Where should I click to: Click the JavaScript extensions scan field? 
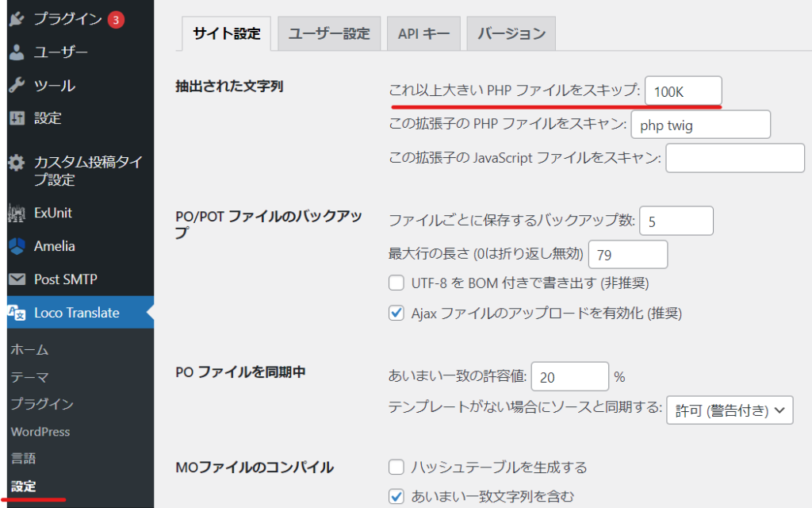735,158
